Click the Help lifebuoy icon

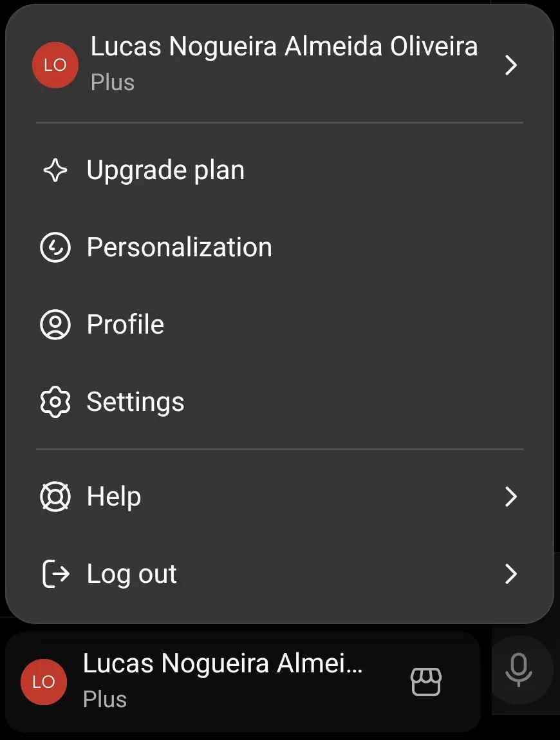[x=55, y=497]
